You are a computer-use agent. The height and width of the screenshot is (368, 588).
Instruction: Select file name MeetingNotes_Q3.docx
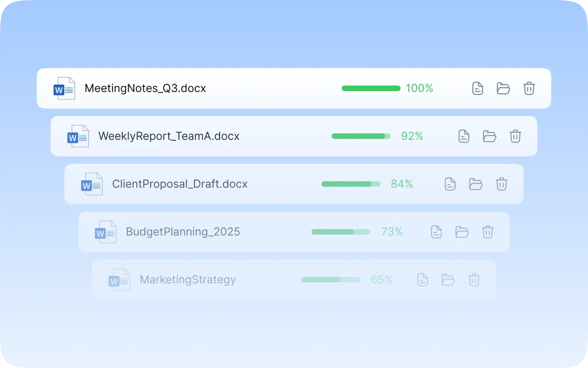click(x=145, y=88)
